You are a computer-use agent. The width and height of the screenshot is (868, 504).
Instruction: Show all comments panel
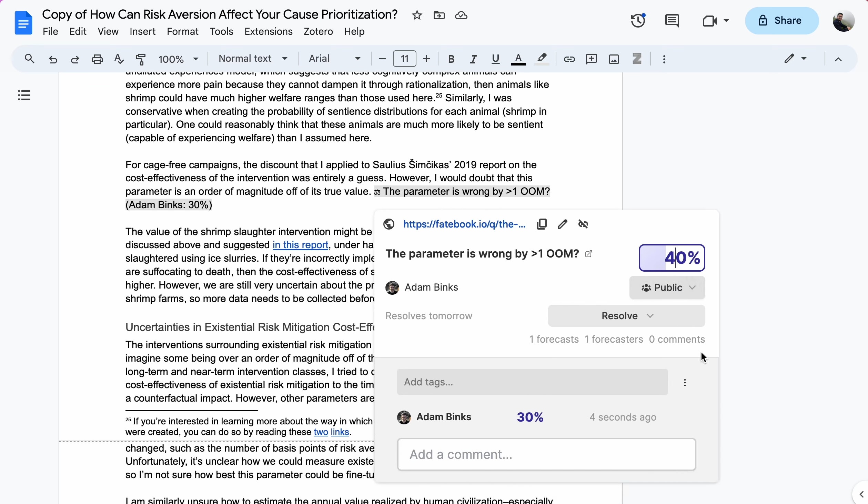point(672,21)
